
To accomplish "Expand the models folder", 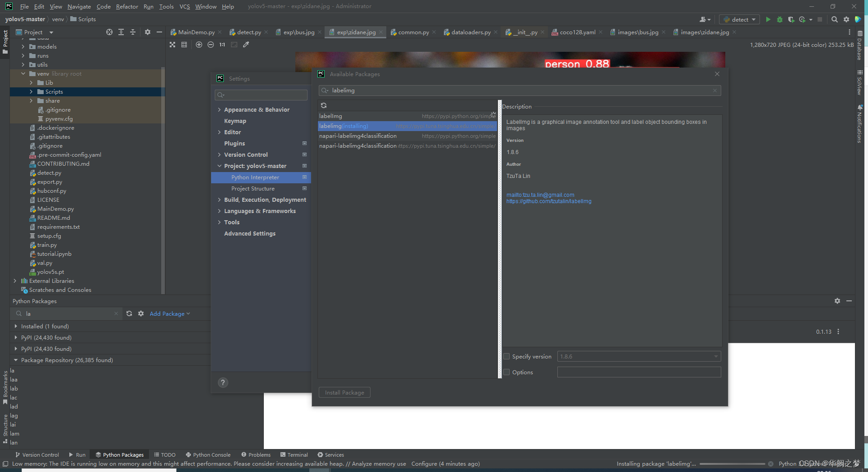I will [23, 46].
